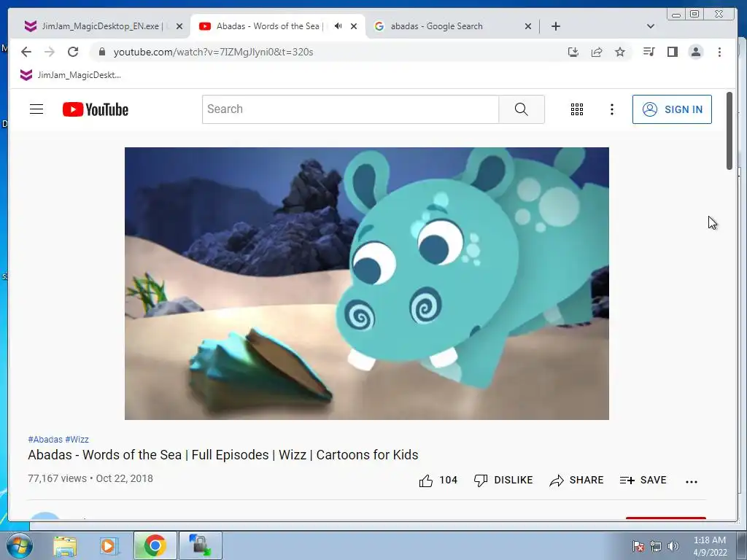Click the YouTube search magnifier button
The width and height of the screenshot is (747, 560).
(x=521, y=109)
